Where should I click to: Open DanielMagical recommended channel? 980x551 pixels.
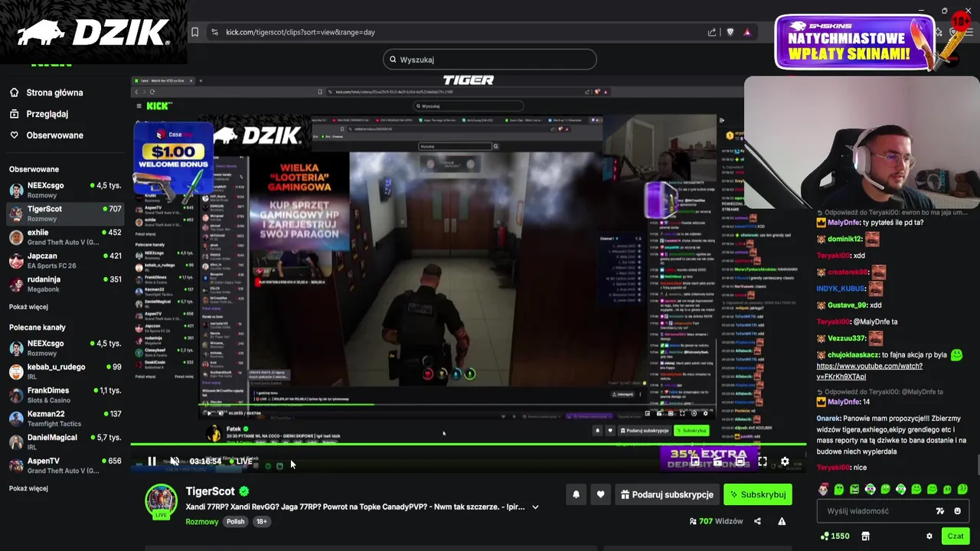pos(65,442)
